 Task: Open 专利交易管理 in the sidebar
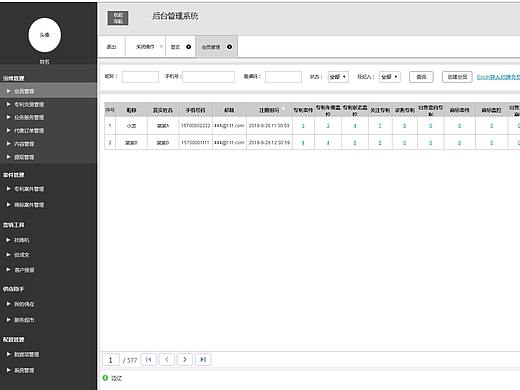coord(29,104)
